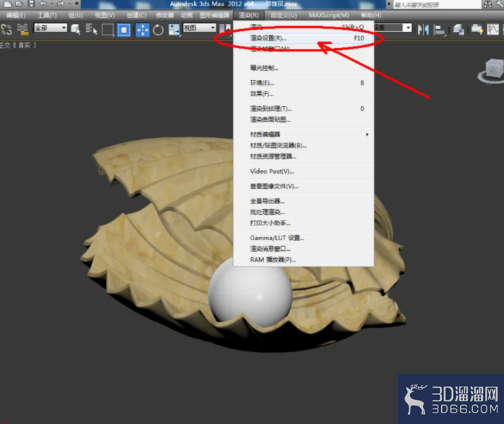Screen dimensions: 504x424
Task: Open the 组(G) menu
Action: tap(76, 15)
